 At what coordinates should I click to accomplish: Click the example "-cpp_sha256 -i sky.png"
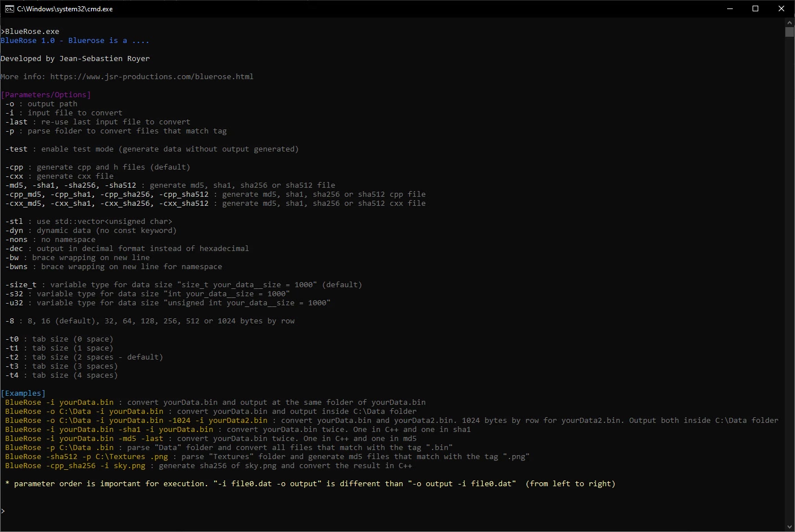[209, 465]
